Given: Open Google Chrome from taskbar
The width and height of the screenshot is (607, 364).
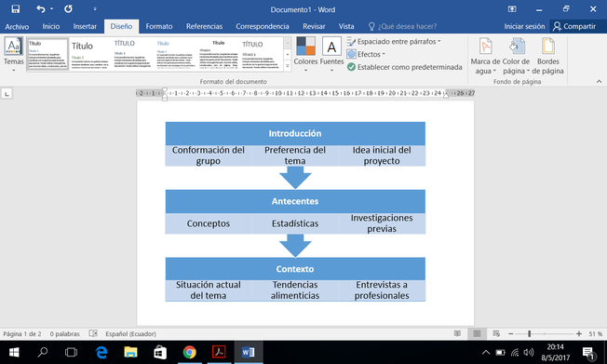Looking at the screenshot, I should (189, 353).
